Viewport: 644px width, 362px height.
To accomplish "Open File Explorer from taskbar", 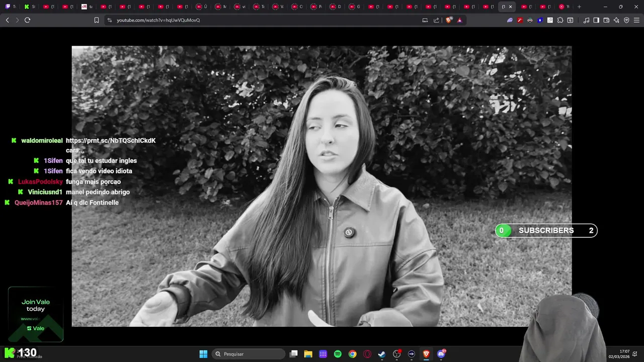I will coord(308,354).
